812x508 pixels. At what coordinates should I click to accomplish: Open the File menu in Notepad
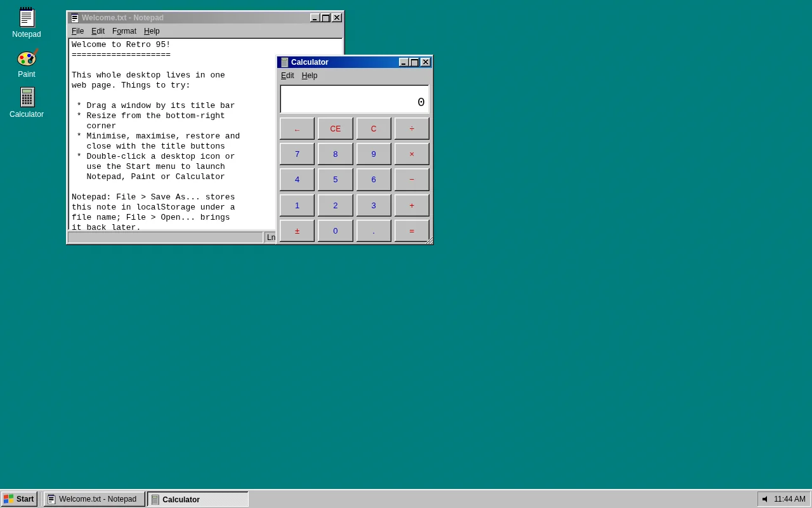[x=77, y=31]
